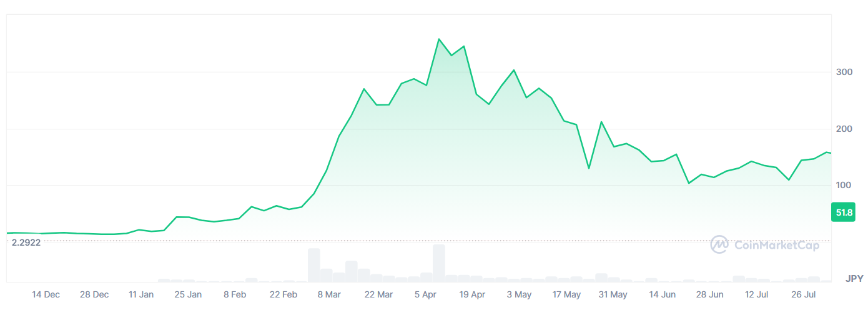Viewport: 868px width, 315px height.
Task: Click the 14 Jun date label
Action: tap(662, 294)
